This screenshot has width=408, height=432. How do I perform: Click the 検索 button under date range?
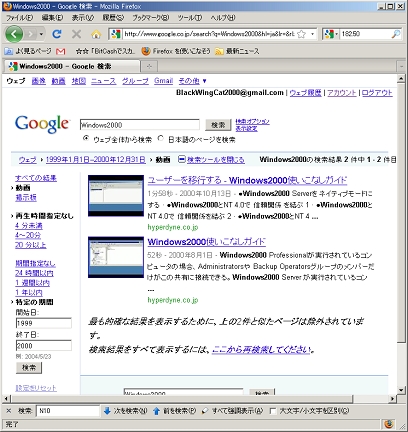(x=29, y=368)
